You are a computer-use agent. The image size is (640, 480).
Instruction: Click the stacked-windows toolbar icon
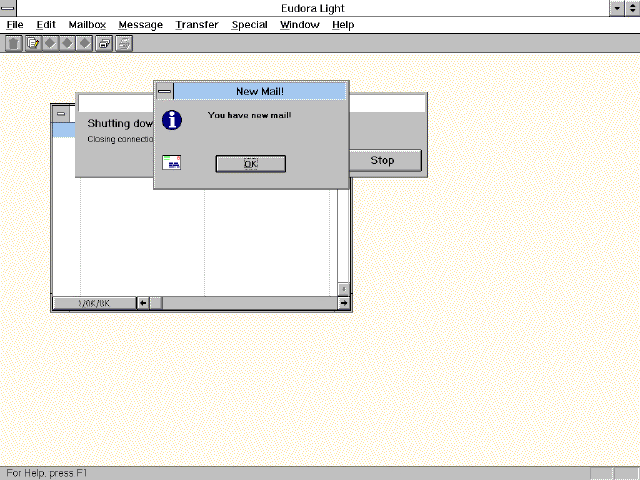[x=104, y=43]
